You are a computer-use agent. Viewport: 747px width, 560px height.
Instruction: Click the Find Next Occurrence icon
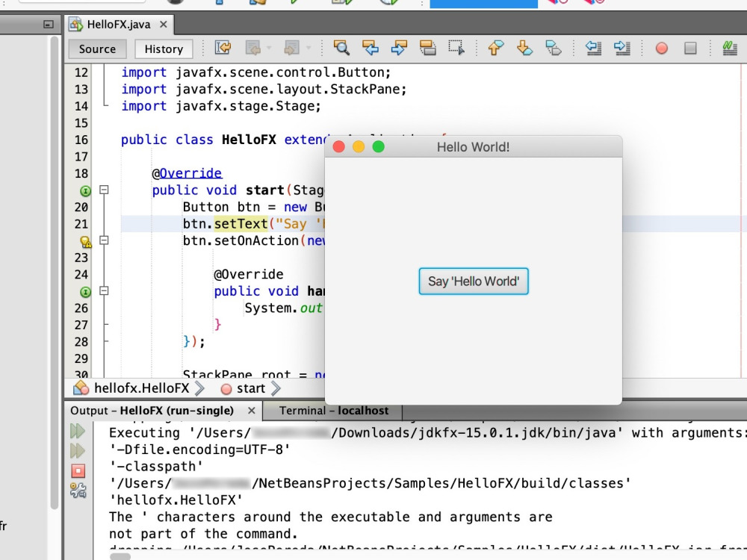399,48
